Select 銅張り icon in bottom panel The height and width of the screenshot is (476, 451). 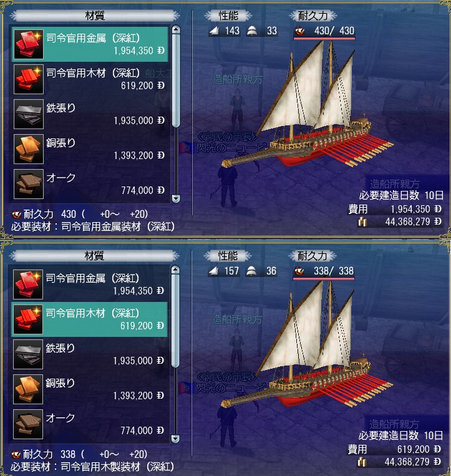(28, 389)
